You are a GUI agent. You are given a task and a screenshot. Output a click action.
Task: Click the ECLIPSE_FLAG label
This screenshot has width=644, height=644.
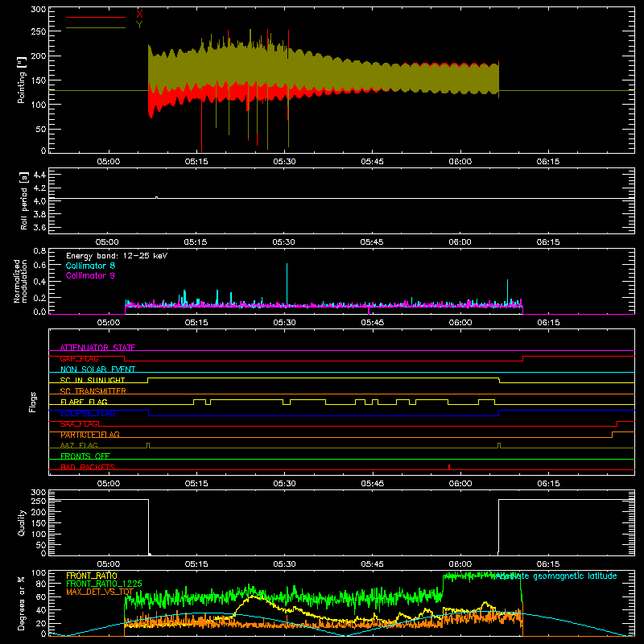[x=88, y=413]
